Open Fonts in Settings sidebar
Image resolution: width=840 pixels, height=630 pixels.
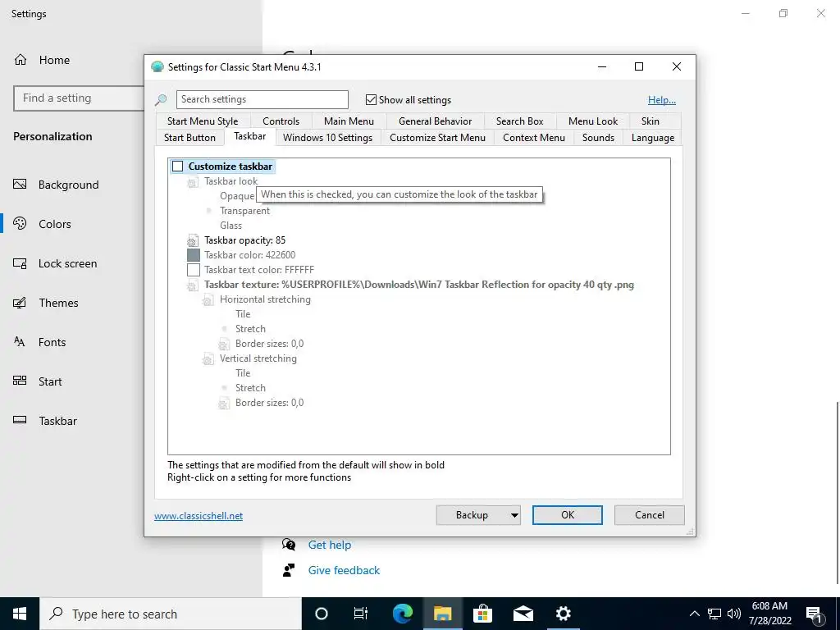pos(52,342)
